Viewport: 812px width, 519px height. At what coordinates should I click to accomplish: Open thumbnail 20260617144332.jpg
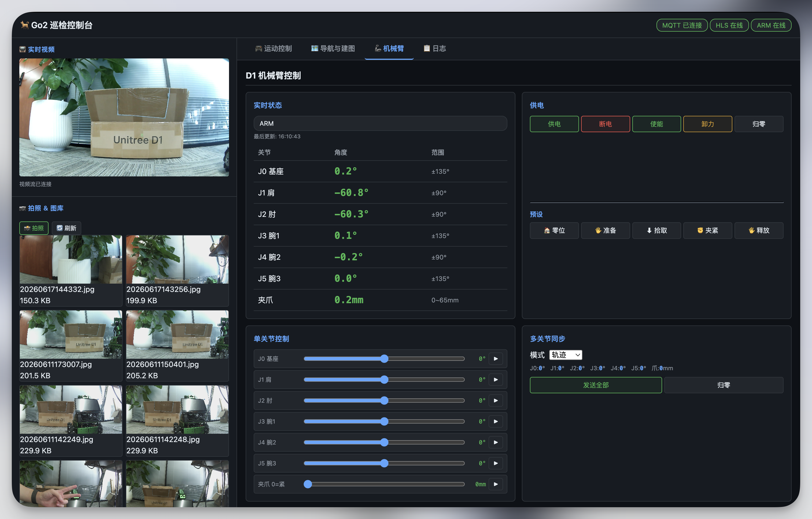point(71,259)
